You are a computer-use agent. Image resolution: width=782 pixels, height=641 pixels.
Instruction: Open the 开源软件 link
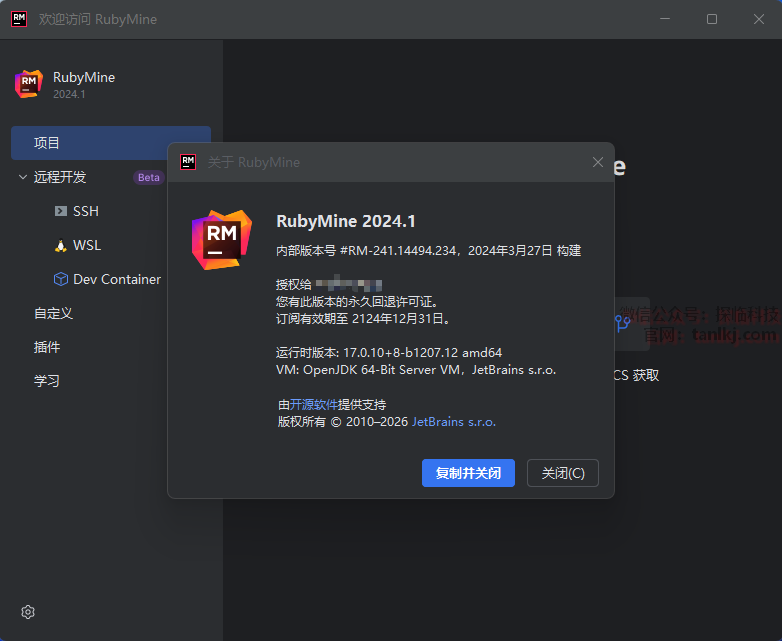click(x=313, y=405)
